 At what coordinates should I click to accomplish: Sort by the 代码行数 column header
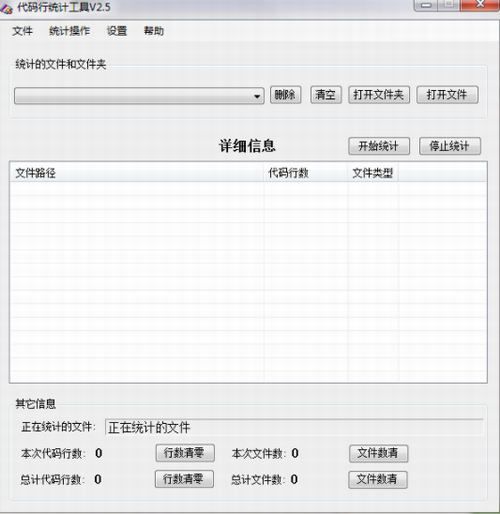[306, 173]
